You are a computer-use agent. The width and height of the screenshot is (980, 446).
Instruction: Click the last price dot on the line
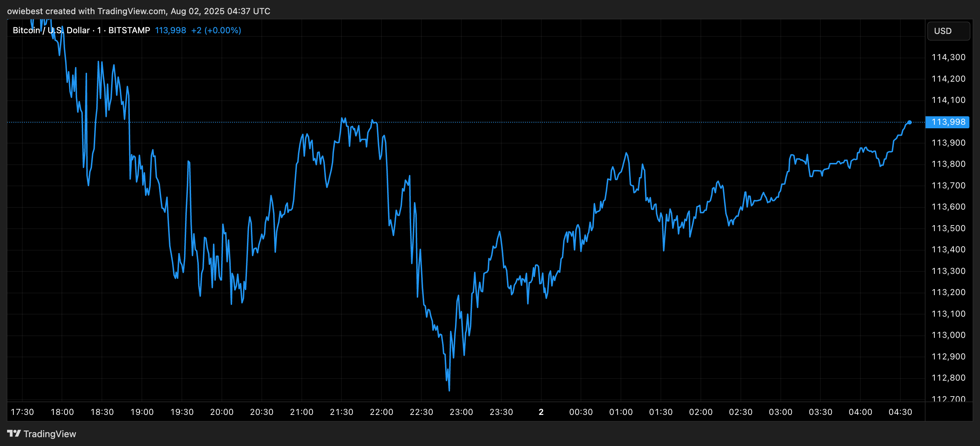tap(910, 122)
